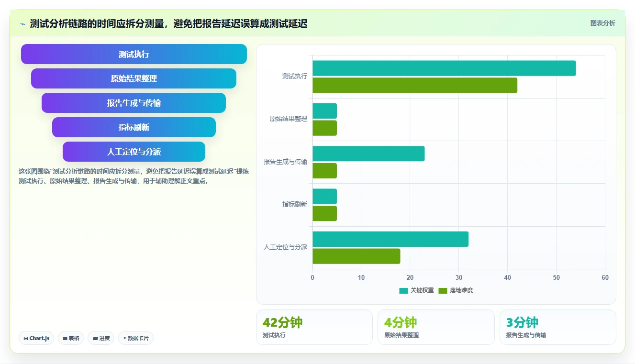Click the page title about 测试分析链路
The image size is (635, 364).
pyautogui.click(x=168, y=23)
